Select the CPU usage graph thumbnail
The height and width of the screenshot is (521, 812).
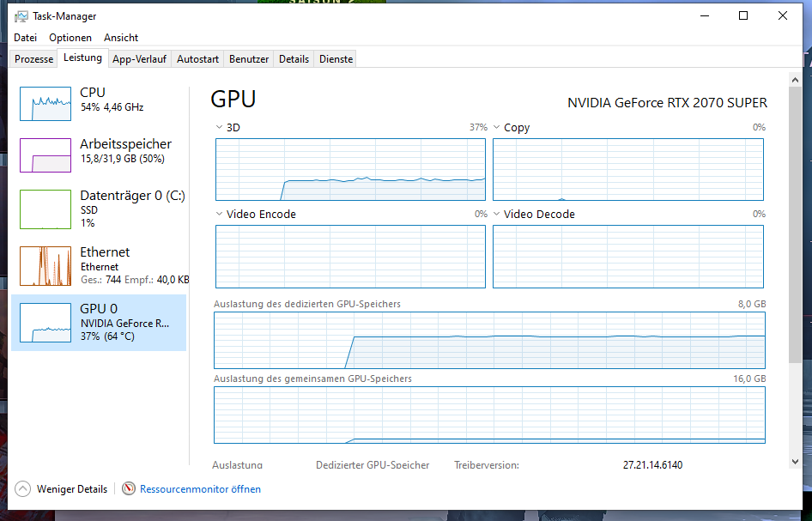(x=45, y=104)
